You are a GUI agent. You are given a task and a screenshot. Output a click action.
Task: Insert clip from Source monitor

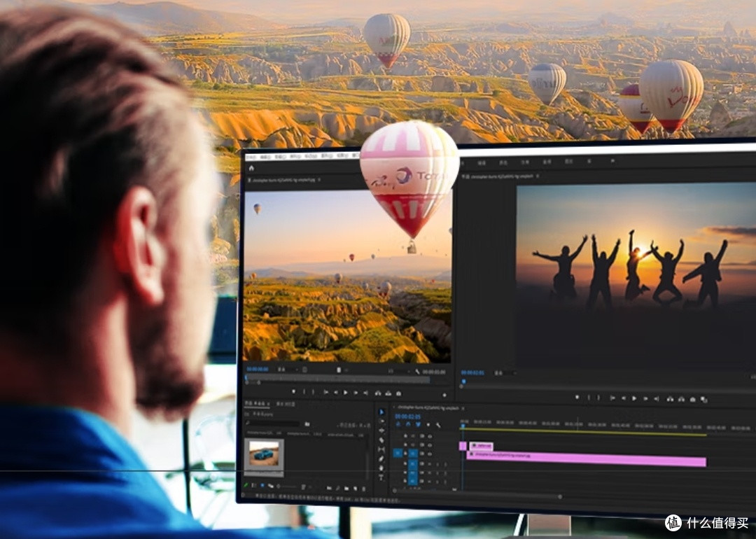(378, 393)
